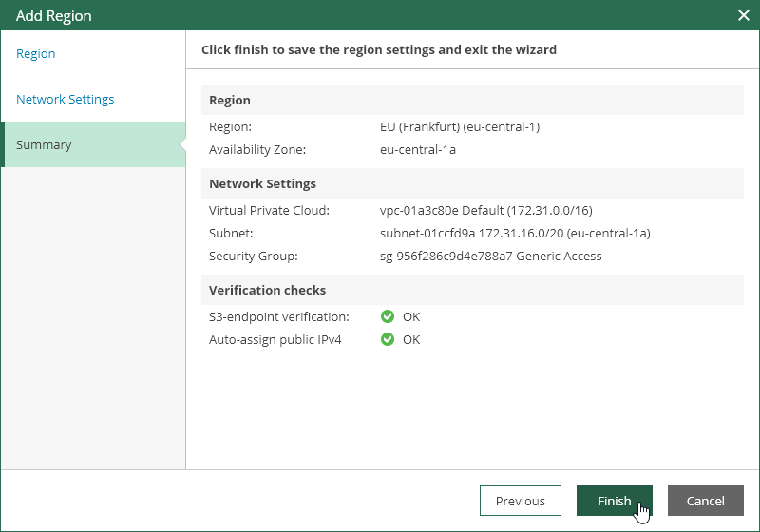
Task: Click the Verification checks section header
Action: 267,290
